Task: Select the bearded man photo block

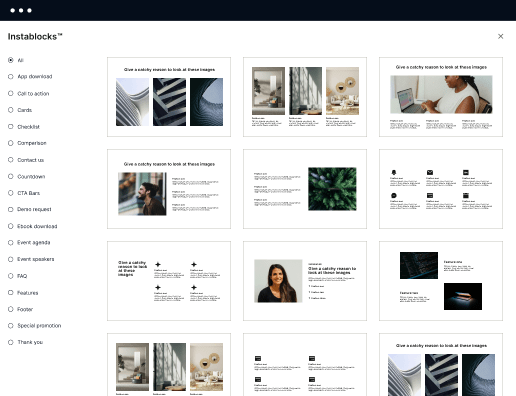Action: pos(169,189)
